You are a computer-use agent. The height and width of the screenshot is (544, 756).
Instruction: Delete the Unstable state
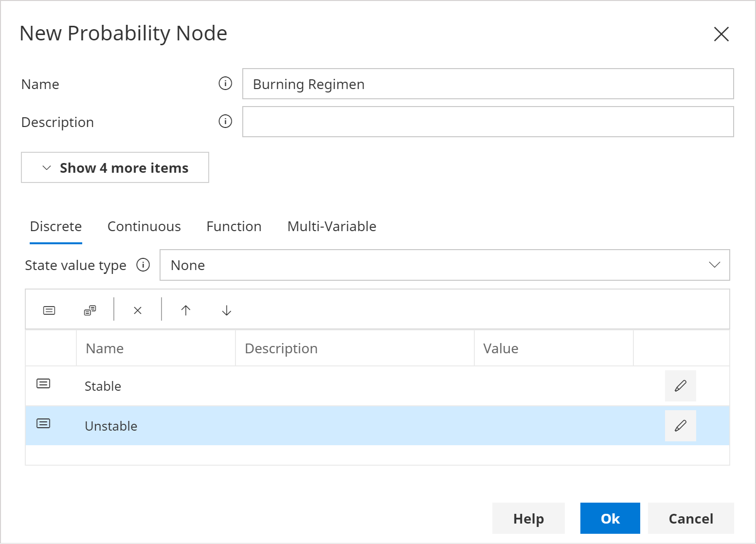(x=137, y=309)
